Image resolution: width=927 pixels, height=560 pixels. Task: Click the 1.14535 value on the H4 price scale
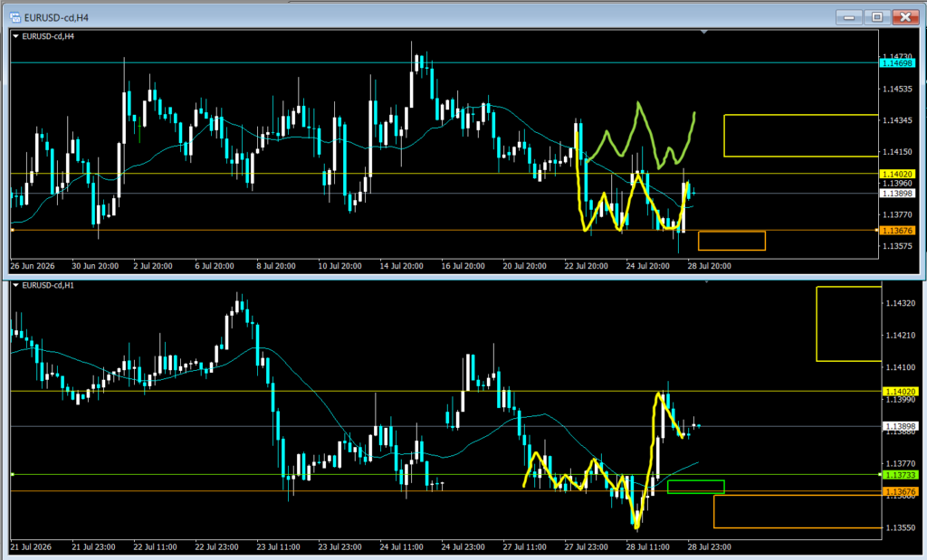897,90
